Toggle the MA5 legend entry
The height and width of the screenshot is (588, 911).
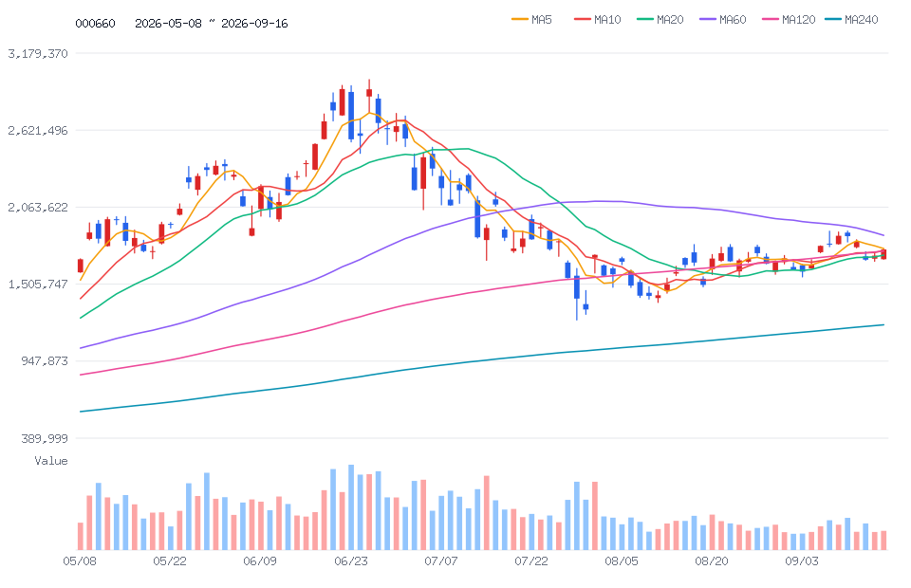[x=531, y=20]
